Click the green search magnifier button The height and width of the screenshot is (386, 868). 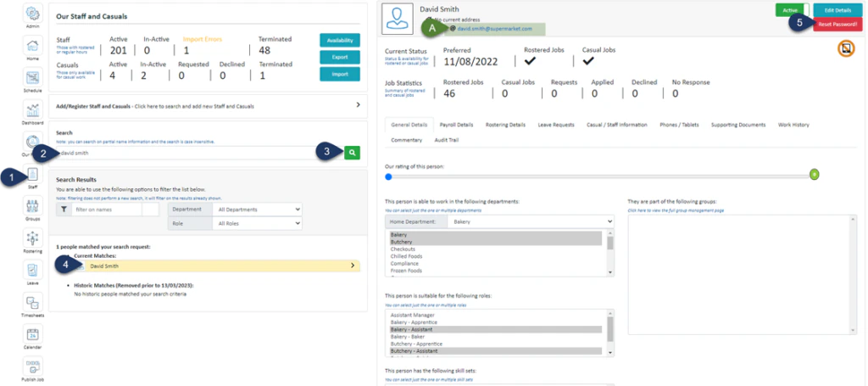click(x=352, y=153)
